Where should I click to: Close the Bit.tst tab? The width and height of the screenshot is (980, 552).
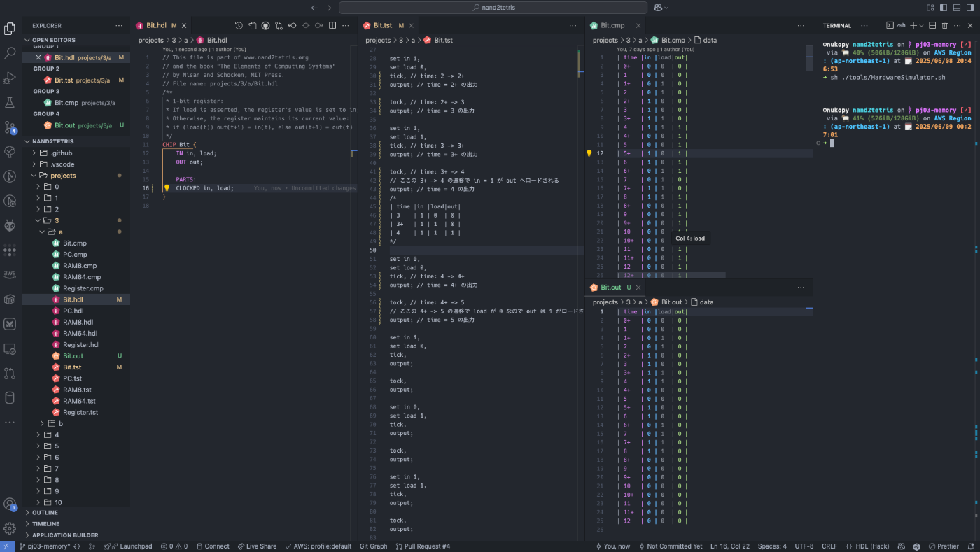click(412, 25)
